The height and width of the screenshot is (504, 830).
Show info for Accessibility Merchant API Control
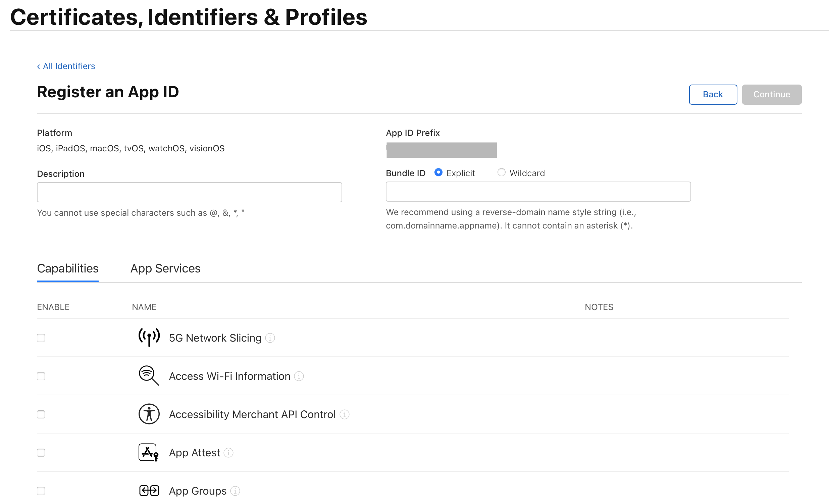coord(344,414)
